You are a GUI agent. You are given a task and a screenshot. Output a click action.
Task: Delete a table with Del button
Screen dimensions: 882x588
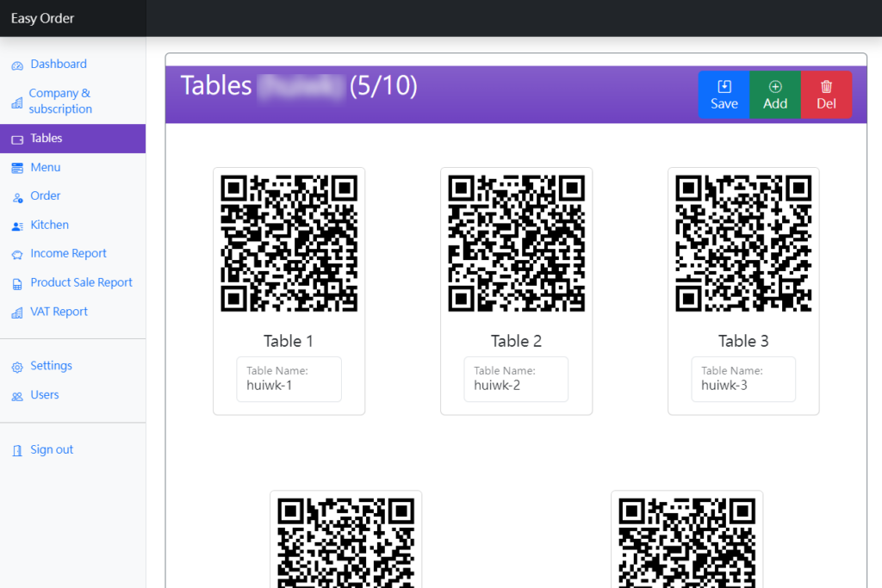[x=826, y=95]
